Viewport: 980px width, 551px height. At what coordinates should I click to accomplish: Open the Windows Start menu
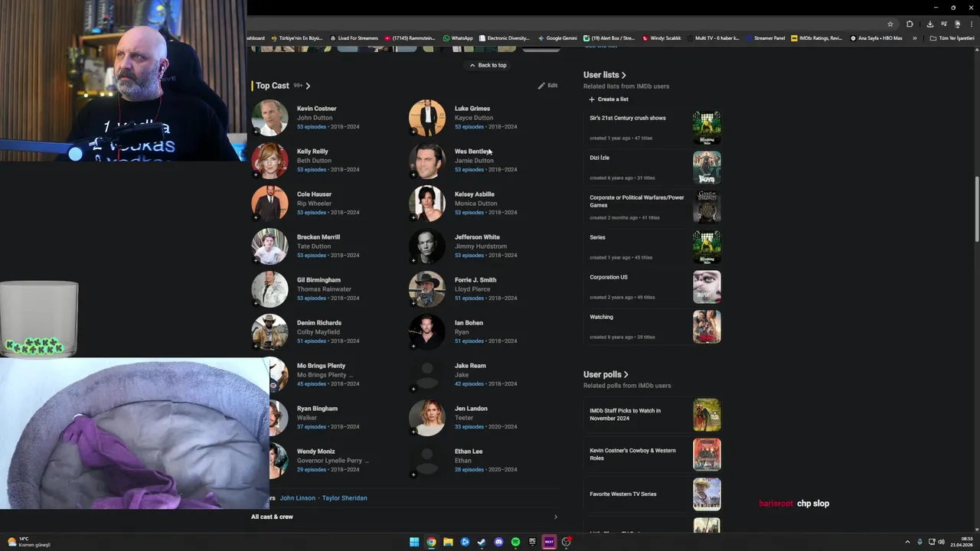click(x=414, y=542)
